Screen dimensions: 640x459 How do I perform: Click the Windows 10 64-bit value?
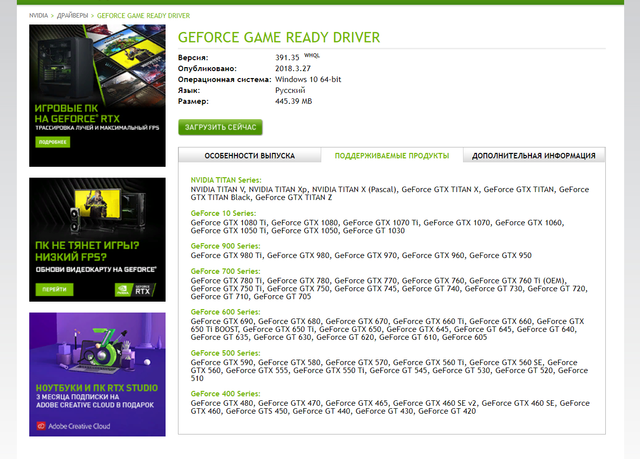tap(308, 80)
